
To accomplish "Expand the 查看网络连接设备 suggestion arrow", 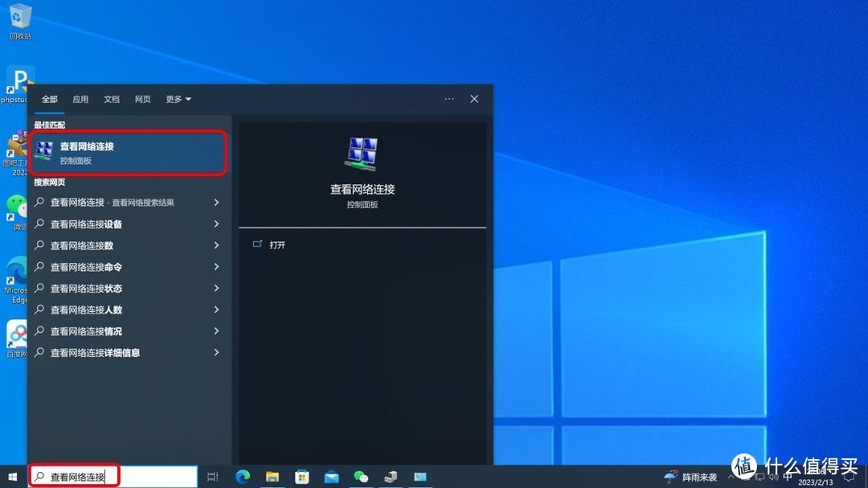I will click(216, 224).
